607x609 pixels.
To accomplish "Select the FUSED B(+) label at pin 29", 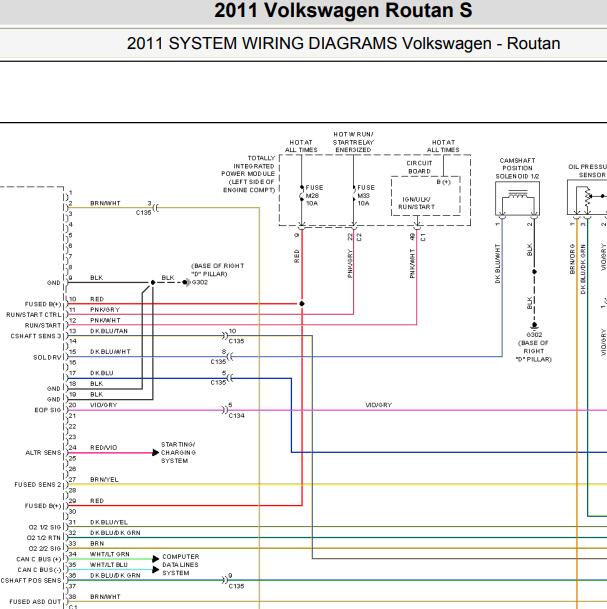I will (x=43, y=506).
